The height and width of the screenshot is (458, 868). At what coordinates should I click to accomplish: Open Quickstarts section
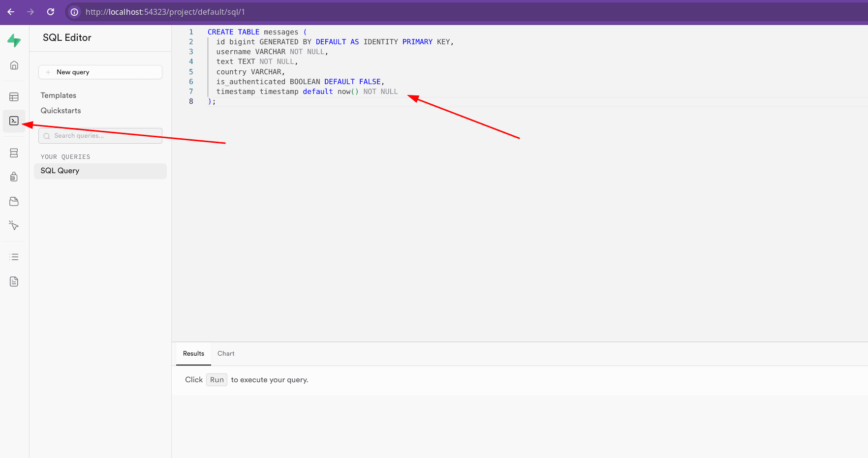pos(61,111)
